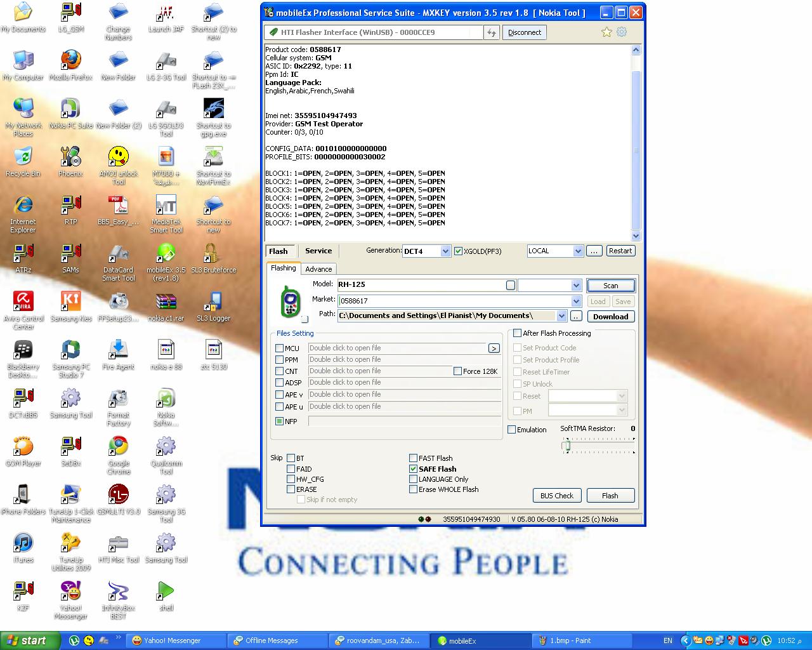Expand the Generation DCT4 dropdown
This screenshot has height=650, width=812.
click(x=445, y=251)
